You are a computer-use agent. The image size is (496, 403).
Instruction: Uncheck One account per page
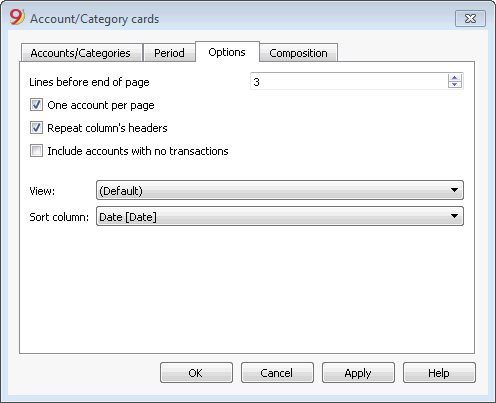[36, 105]
